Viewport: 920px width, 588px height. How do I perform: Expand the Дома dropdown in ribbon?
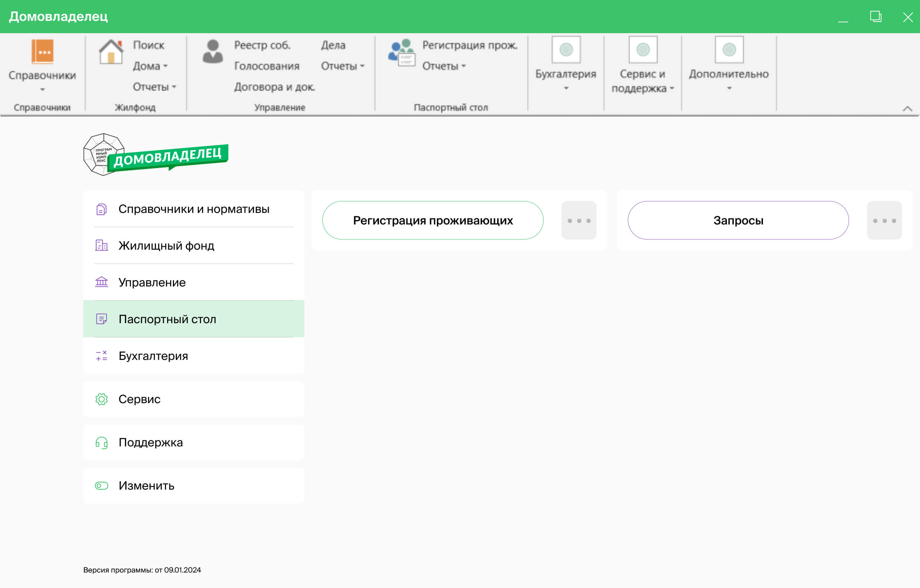(x=150, y=66)
